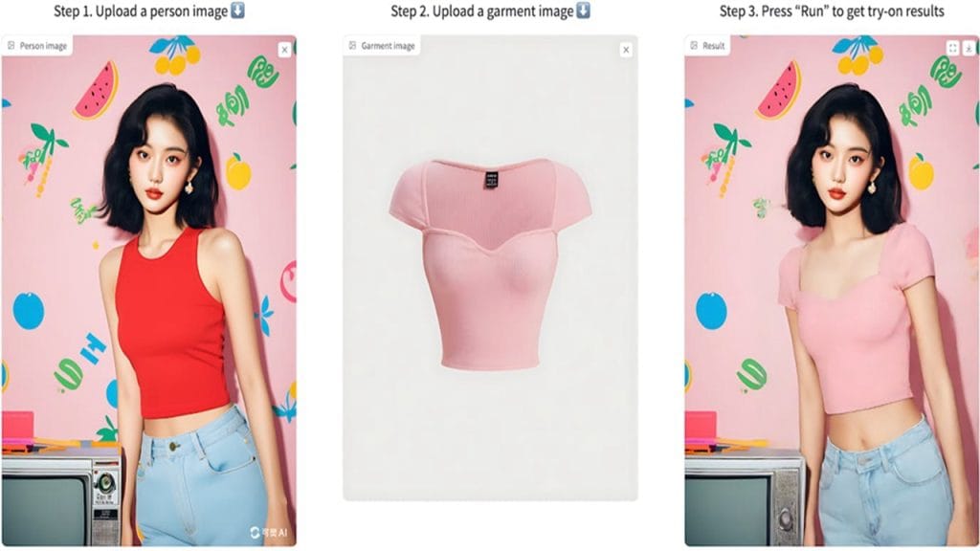
Task: Open the result image in fullscreen
Action: tap(952, 48)
